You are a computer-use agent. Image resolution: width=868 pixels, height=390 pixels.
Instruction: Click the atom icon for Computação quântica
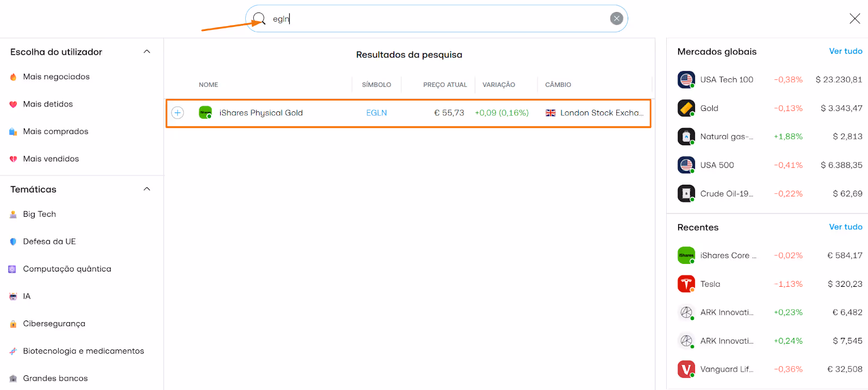pyautogui.click(x=12, y=269)
